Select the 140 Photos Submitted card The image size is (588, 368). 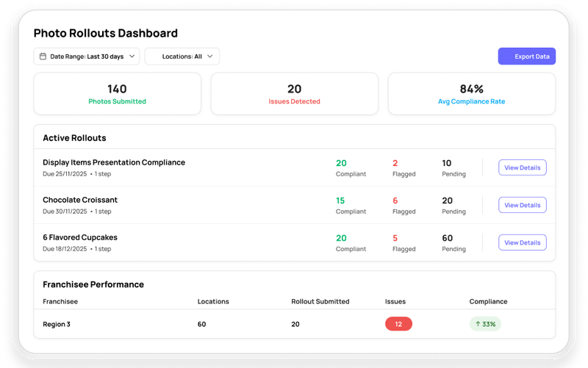tap(118, 94)
